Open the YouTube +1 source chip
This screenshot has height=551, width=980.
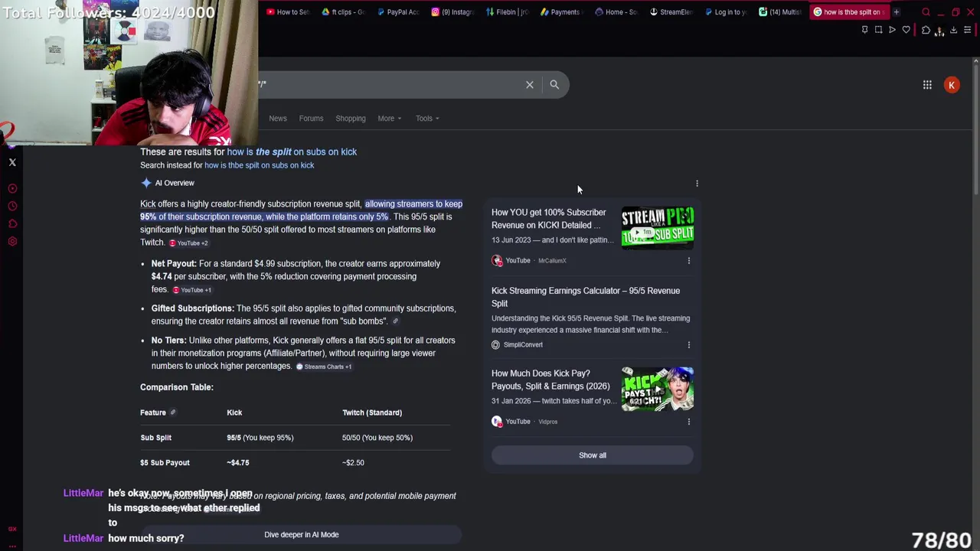point(191,290)
